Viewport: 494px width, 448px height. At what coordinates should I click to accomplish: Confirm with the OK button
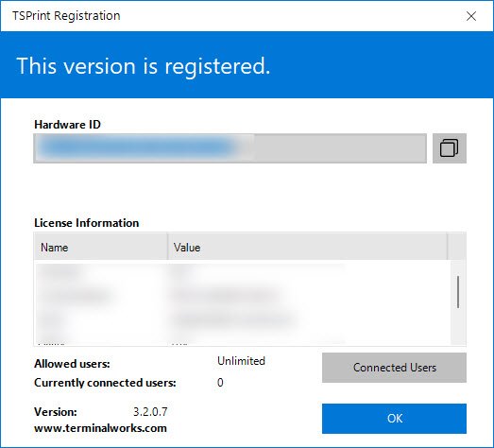point(394,419)
